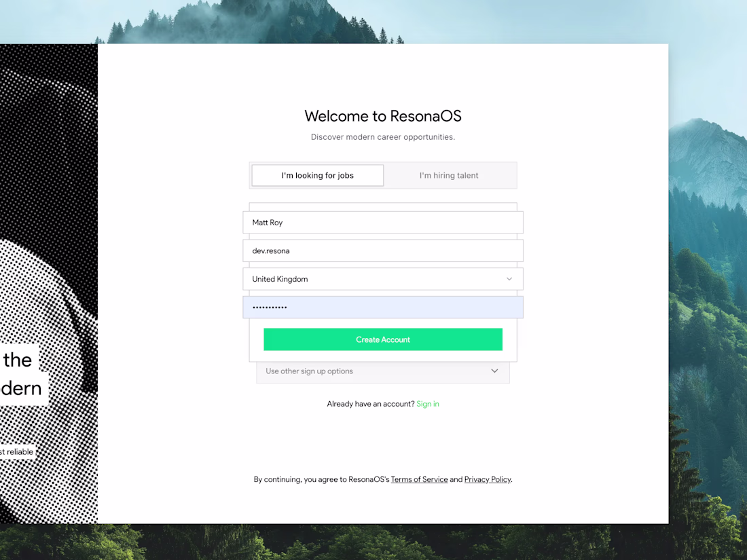
Task: Open the Privacy Policy link
Action: click(488, 479)
